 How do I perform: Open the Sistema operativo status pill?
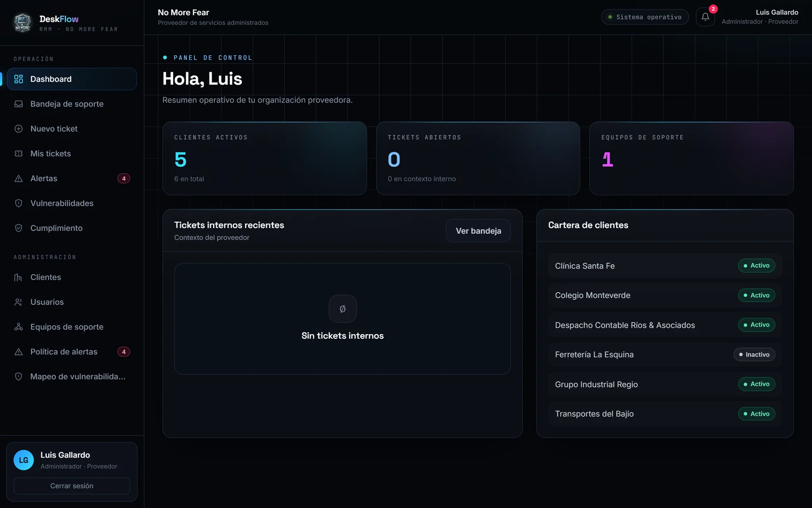(645, 17)
